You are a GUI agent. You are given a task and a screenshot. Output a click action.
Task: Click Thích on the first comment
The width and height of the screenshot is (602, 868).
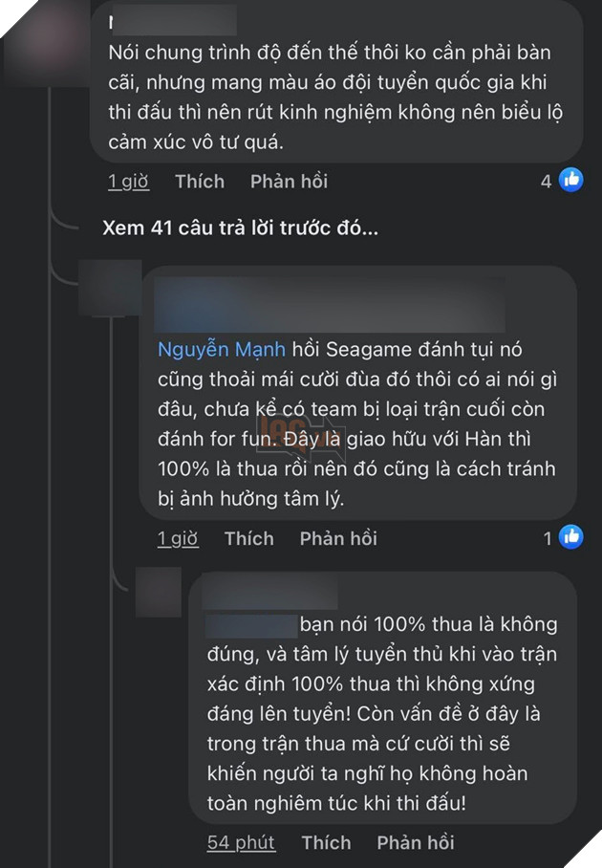[x=200, y=181]
